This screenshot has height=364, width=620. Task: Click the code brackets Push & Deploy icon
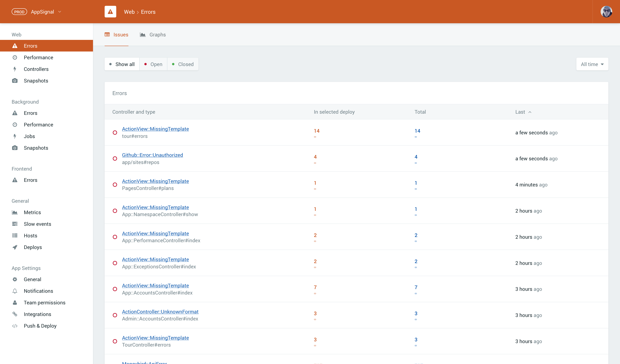pyautogui.click(x=15, y=326)
